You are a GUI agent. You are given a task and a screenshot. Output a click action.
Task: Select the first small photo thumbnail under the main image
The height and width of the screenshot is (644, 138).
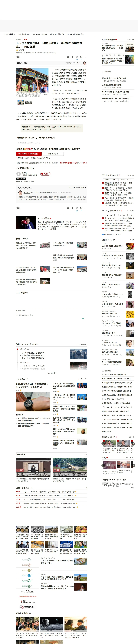pyautogui.click(x=21, y=102)
